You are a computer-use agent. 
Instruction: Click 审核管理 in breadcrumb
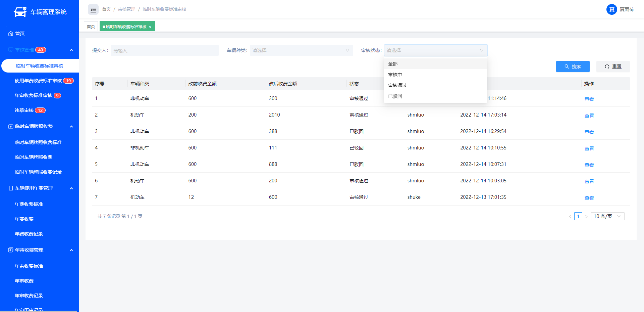click(127, 9)
